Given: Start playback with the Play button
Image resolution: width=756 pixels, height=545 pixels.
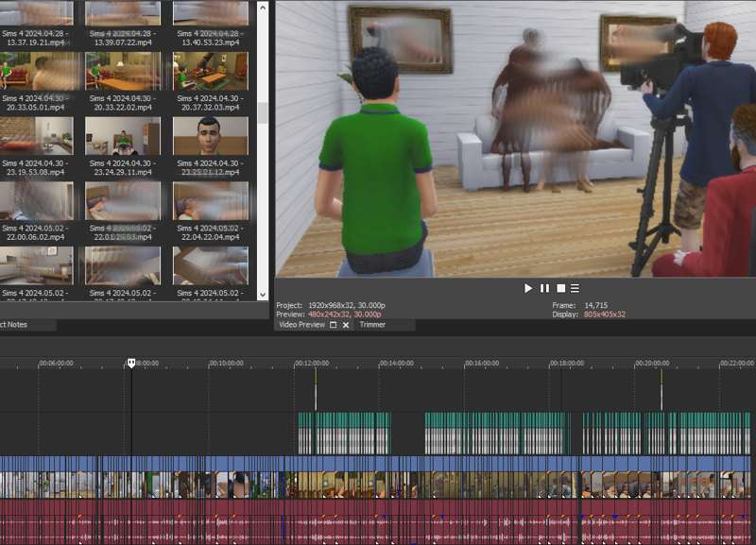Looking at the screenshot, I should point(528,288).
